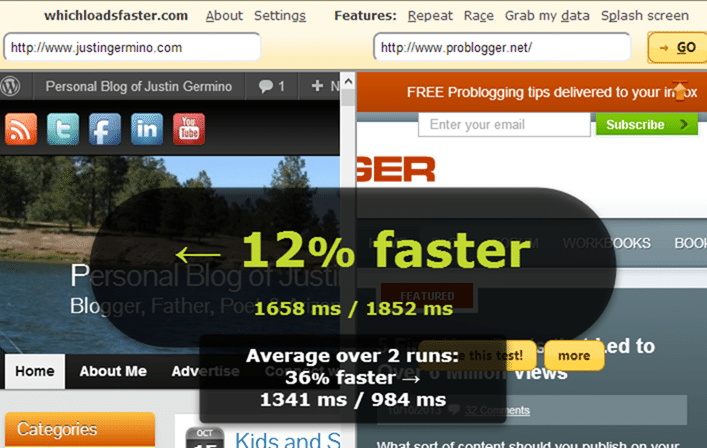This screenshot has width=707, height=448.
Task: Click the GO button
Action: coord(677,47)
